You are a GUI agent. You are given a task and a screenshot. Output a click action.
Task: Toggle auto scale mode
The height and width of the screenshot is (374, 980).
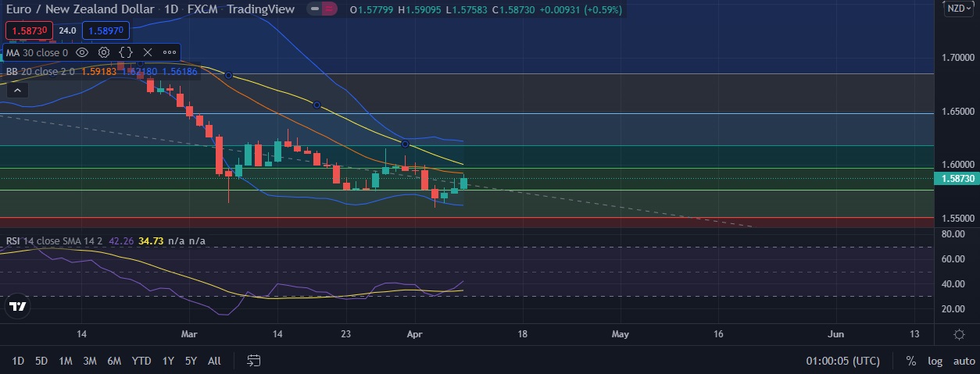tap(964, 361)
